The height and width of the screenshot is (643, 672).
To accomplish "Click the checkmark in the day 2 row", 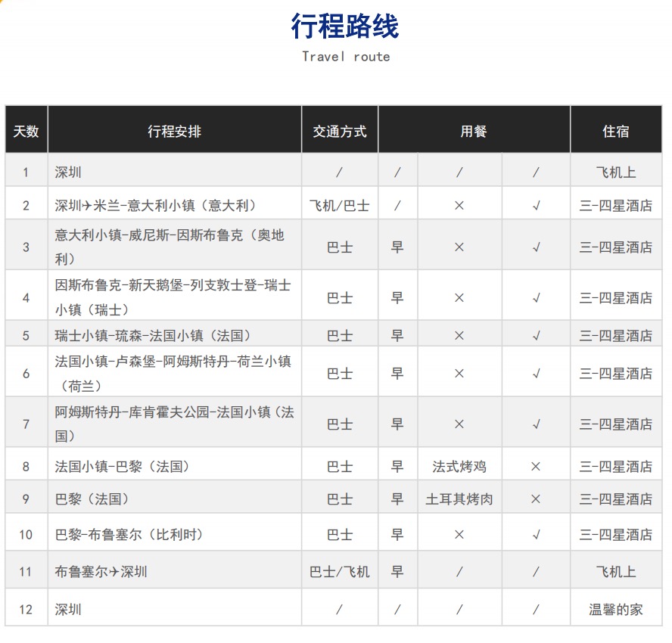I will click(x=536, y=205).
